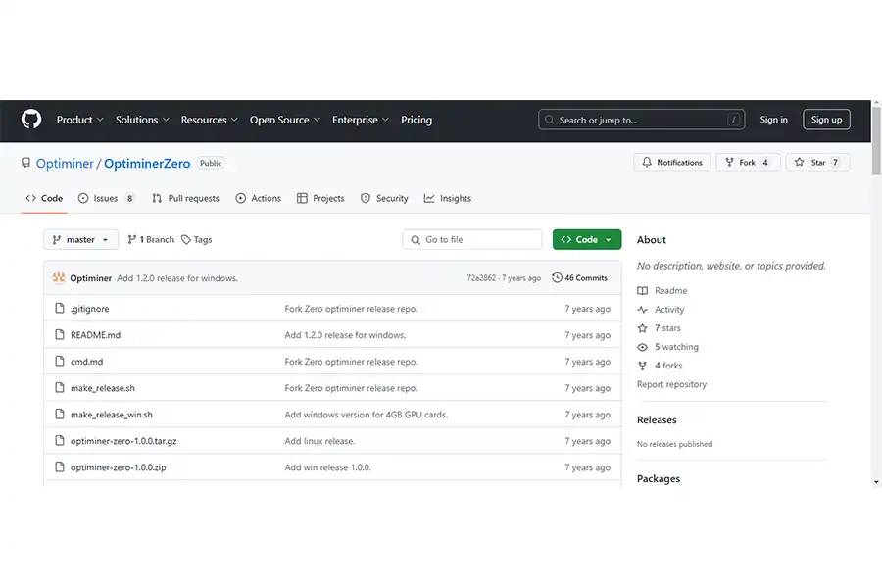Open the .gitignore file name
The height and width of the screenshot is (588, 882).
[x=90, y=309]
